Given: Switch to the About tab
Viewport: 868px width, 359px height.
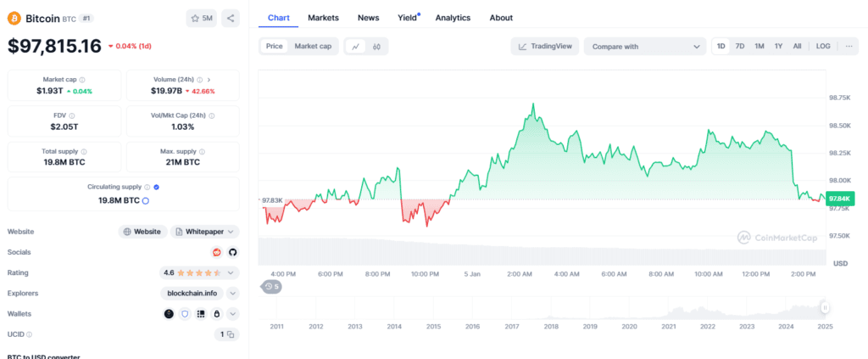Looking at the screenshot, I should [x=501, y=18].
